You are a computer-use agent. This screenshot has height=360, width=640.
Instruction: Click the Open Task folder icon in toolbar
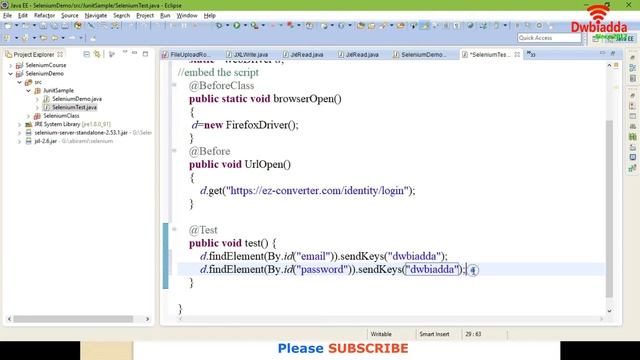(x=371, y=25)
